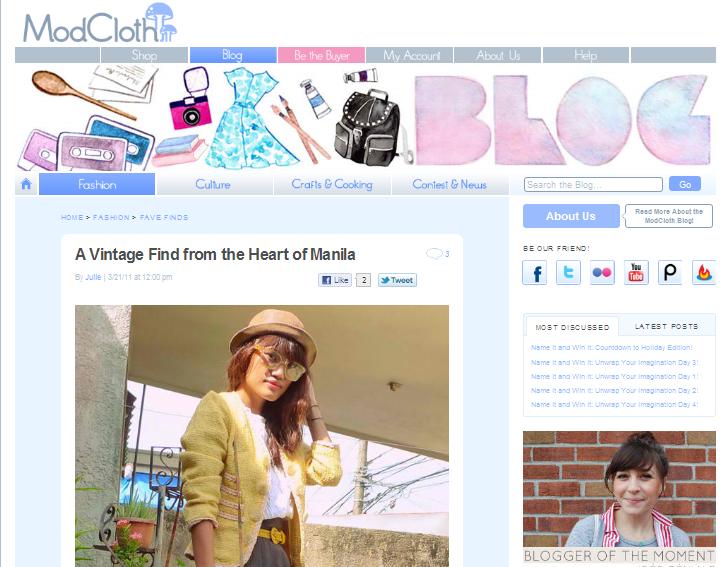
Task: Open the YouTube social icon
Action: point(636,273)
